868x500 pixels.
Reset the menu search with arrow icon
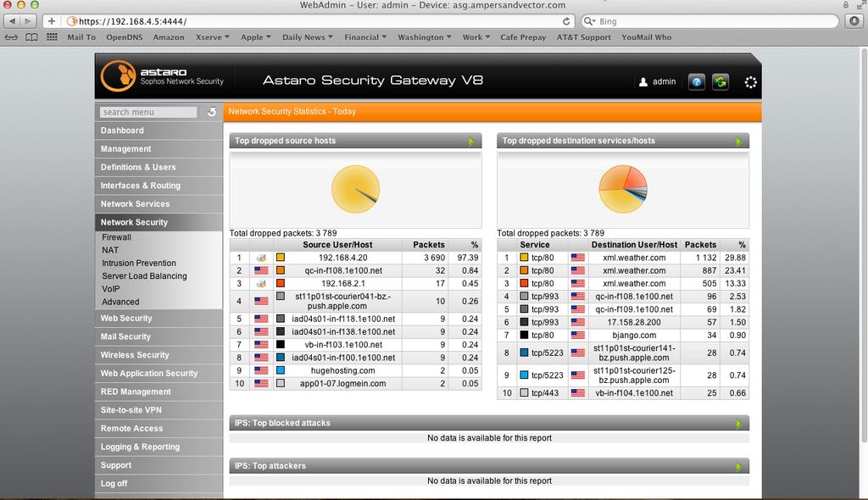coord(212,112)
